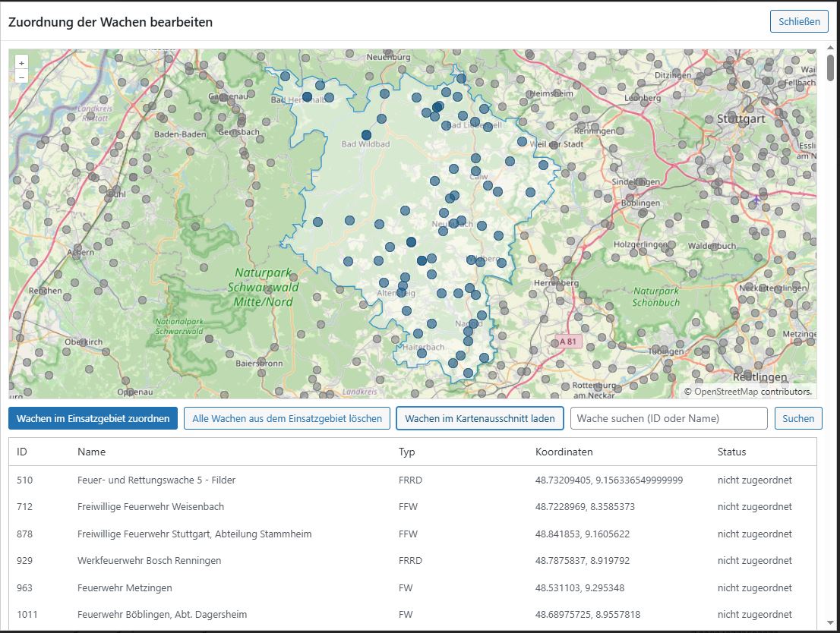Viewport: 840px width, 633px height.
Task: Click status 'nicht zugeordnet' of Feuerwehr Metzingen
Action: (754, 587)
